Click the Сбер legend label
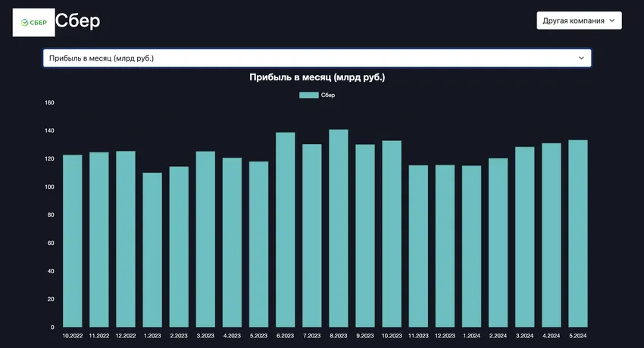 coord(328,95)
